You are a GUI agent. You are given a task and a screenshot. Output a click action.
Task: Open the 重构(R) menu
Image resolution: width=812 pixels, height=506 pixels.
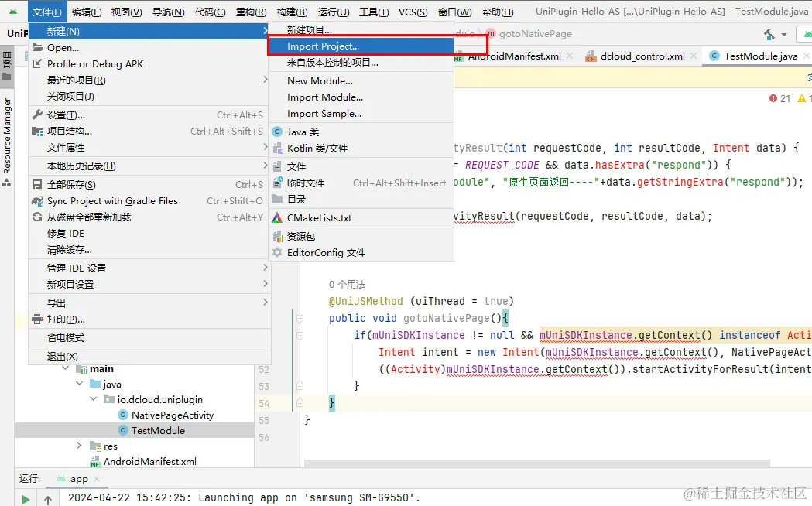tap(251, 12)
